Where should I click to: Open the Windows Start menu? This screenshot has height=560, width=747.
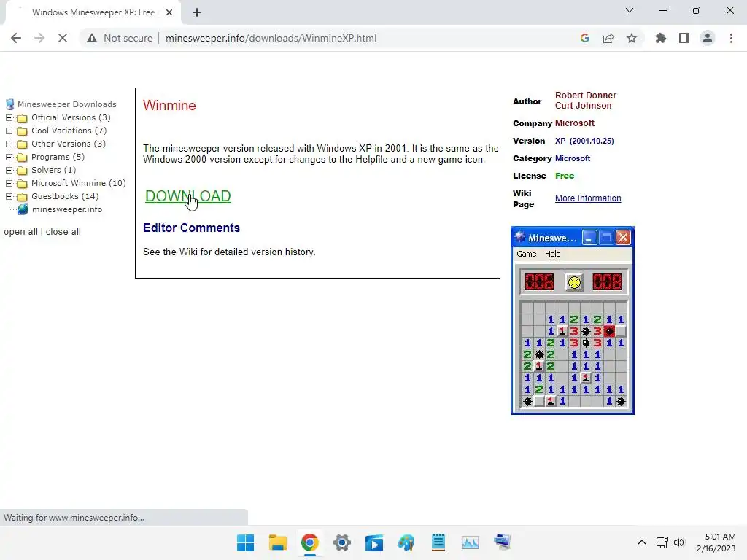coord(245,542)
